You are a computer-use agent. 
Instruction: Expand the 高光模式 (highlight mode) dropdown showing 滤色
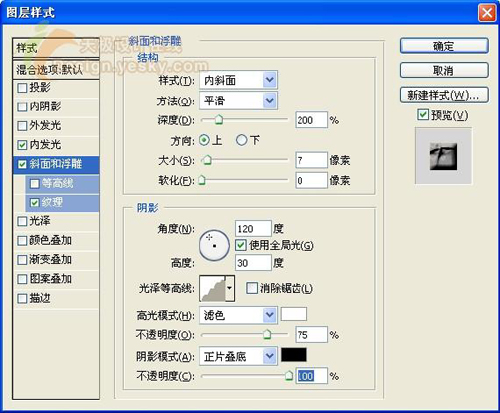tap(238, 315)
